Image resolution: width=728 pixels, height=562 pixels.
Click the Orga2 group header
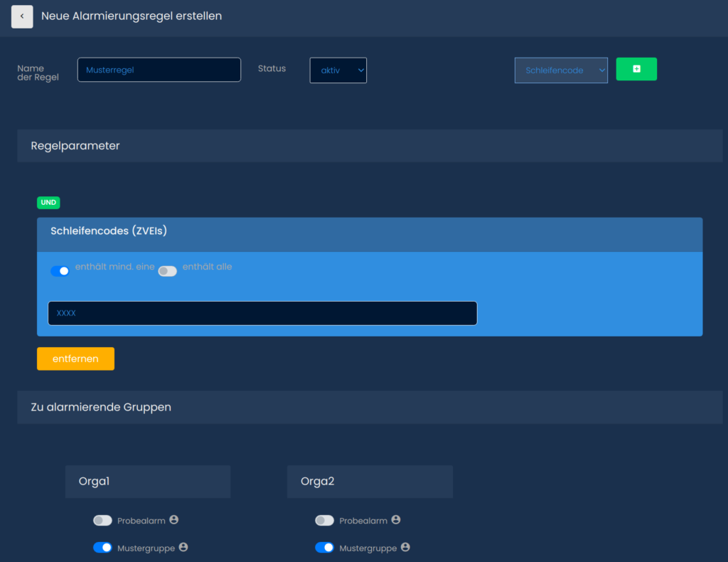(x=370, y=482)
